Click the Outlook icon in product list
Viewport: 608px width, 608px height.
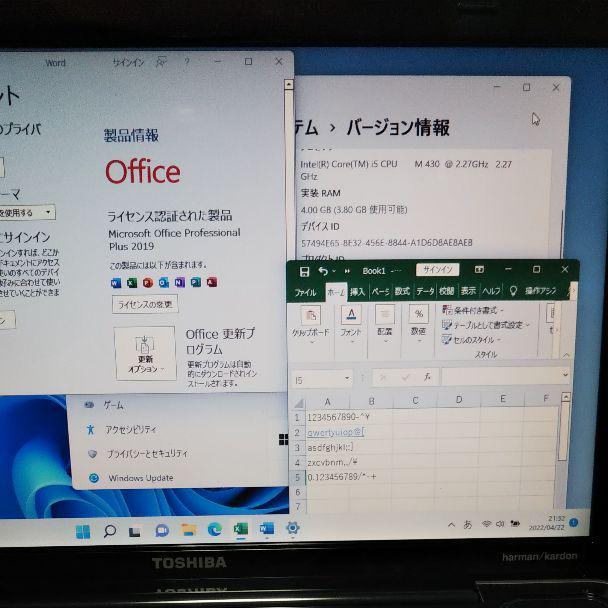coord(164,282)
